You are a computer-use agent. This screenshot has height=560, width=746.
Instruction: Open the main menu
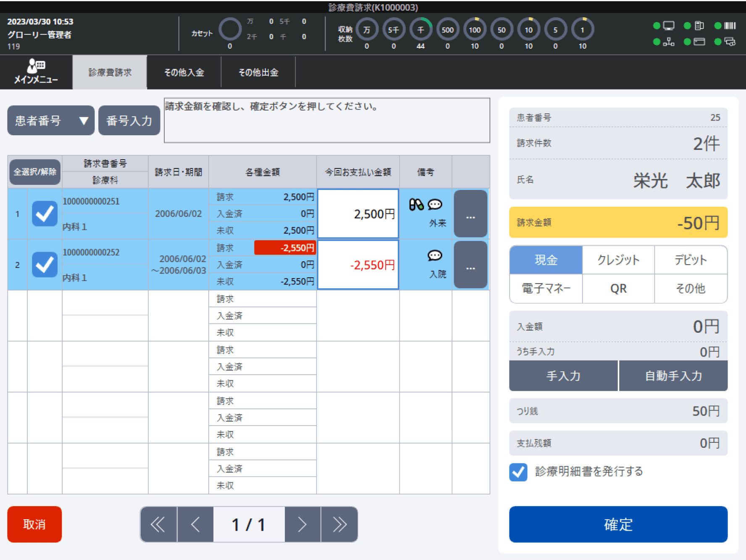tap(36, 72)
